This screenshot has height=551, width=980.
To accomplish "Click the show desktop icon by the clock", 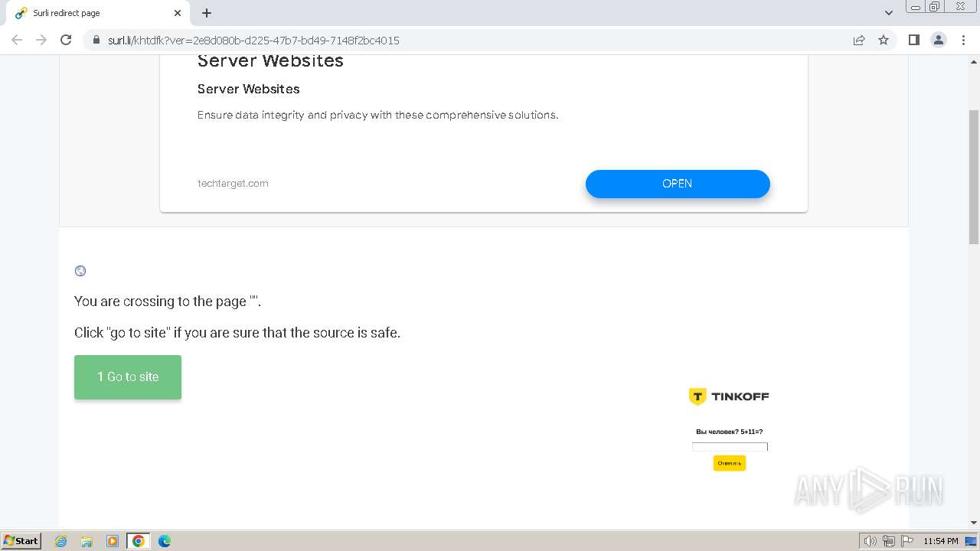I will (x=971, y=541).
